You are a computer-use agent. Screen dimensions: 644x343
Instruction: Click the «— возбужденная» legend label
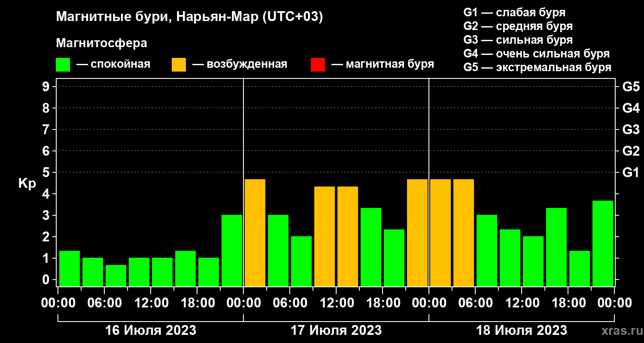240,64
